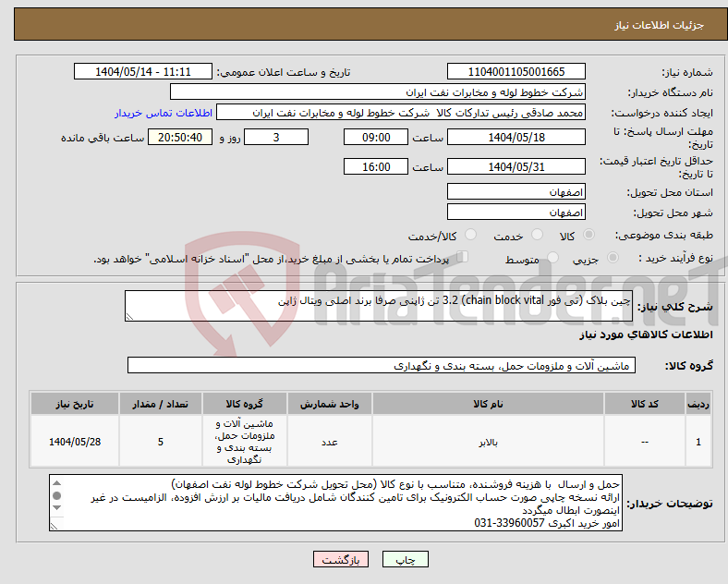Click the buyer notes scrollbar thumb
The height and width of the screenshot is (584, 728).
click(x=56, y=496)
